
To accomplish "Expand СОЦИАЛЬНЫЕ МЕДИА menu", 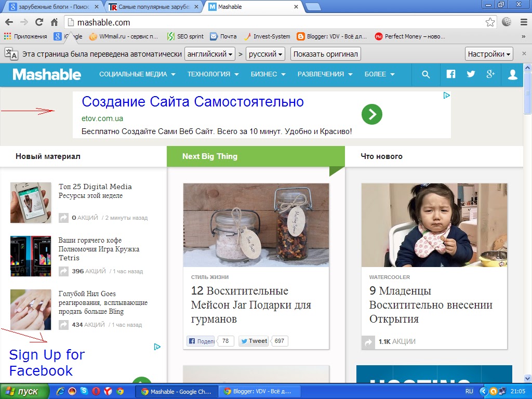I will pyautogui.click(x=137, y=74).
